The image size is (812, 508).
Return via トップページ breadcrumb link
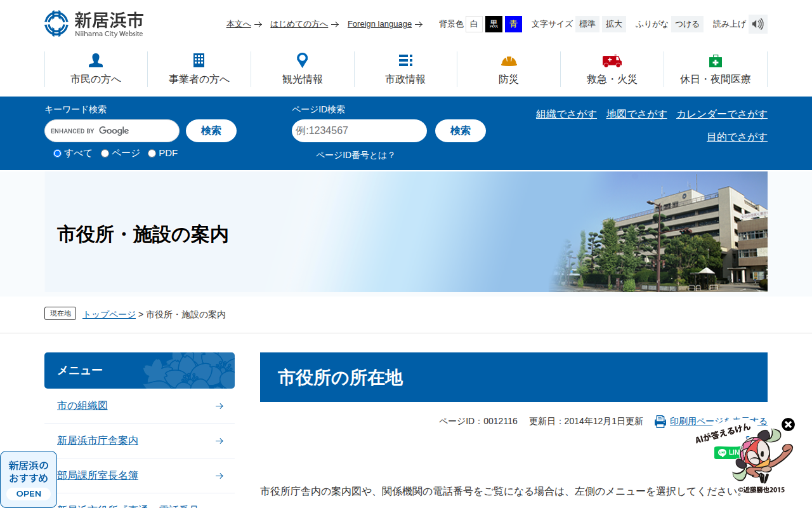[x=108, y=314]
